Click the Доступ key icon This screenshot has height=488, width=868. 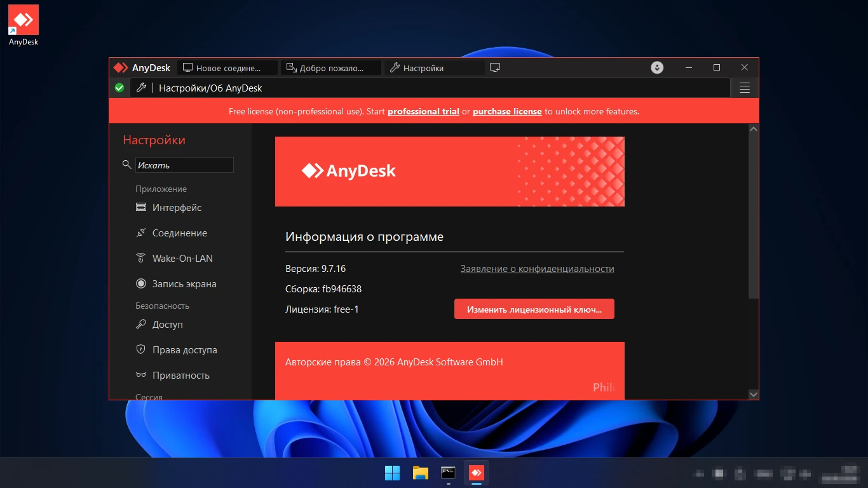pyautogui.click(x=141, y=324)
